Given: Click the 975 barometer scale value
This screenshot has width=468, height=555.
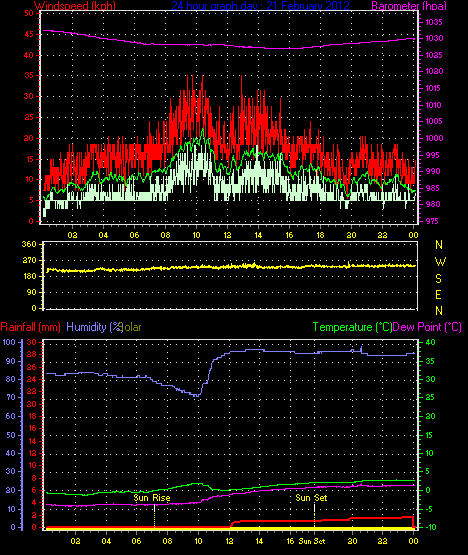Looking at the screenshot, I should (432, 221).
